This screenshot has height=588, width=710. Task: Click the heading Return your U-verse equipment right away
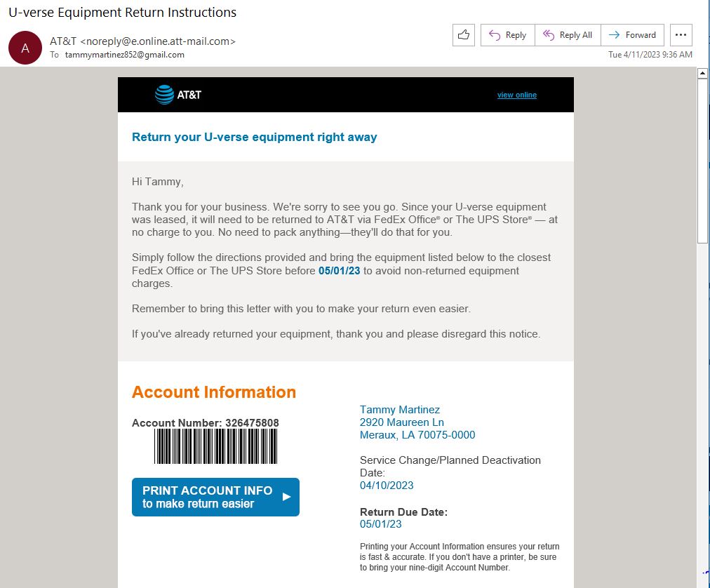coord(254,137)
